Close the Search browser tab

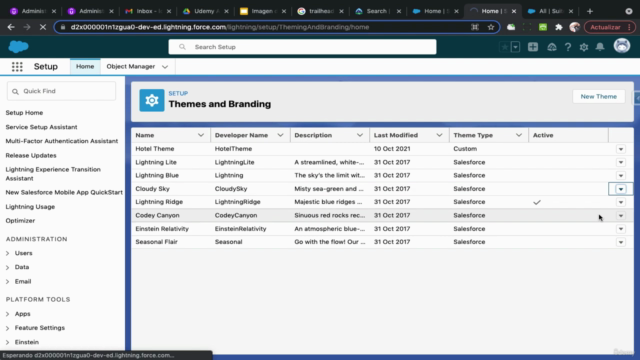399,11
